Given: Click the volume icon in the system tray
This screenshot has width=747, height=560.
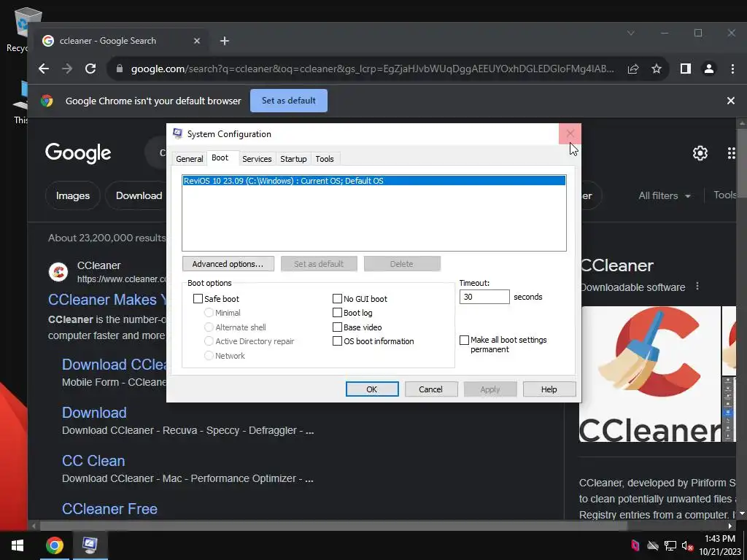Looking at the screenshot, I should [687, 545].
